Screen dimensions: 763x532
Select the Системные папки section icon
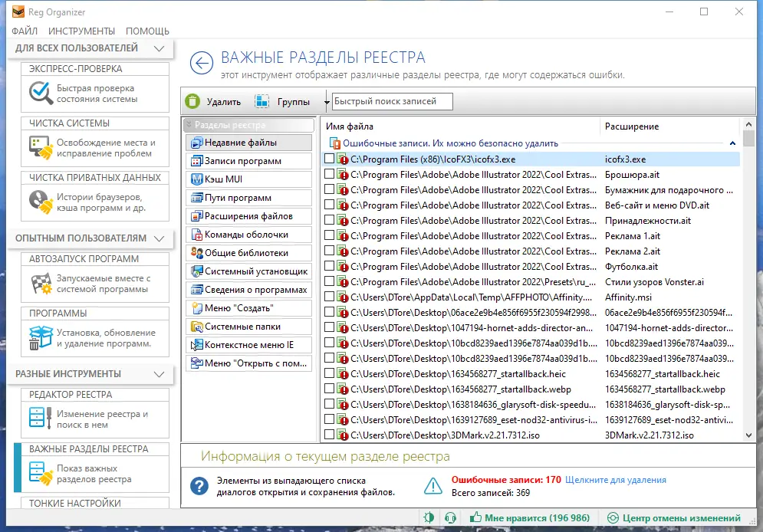[x=196, y=327]
